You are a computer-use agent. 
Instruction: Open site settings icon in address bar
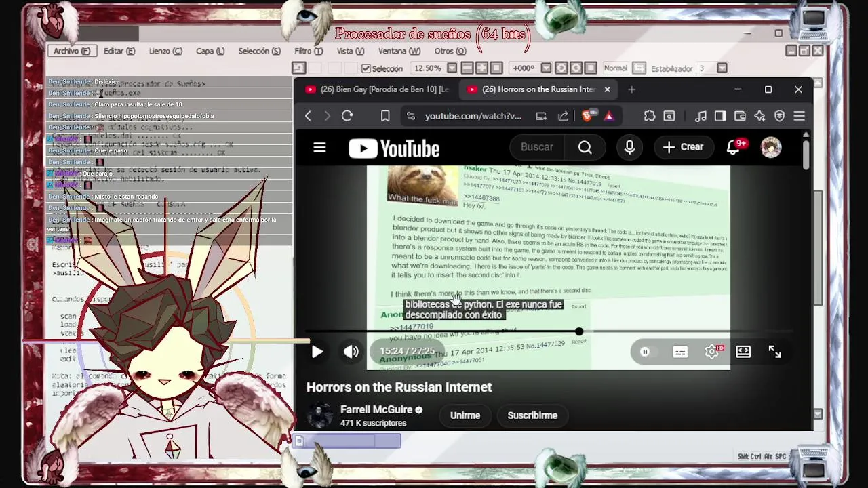[411, 116]
